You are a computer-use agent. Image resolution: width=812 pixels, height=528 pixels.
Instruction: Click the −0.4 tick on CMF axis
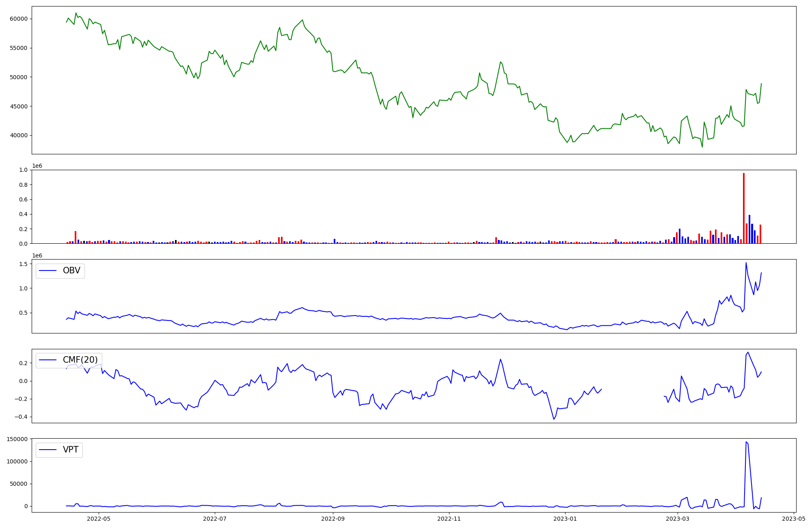[x=20, y=417]
